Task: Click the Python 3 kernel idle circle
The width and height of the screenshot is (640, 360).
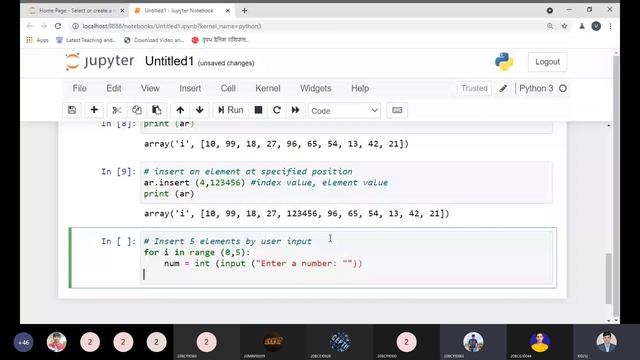Action: (x=563, y=88)
